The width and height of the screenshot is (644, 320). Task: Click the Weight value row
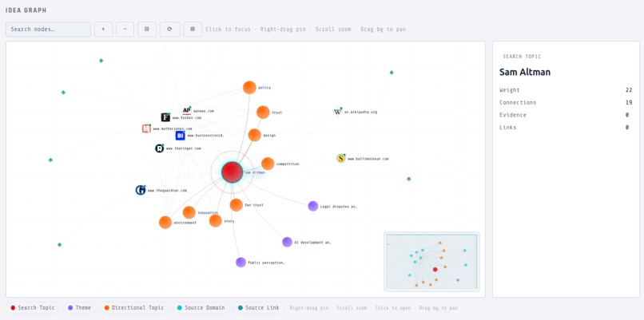566,90
